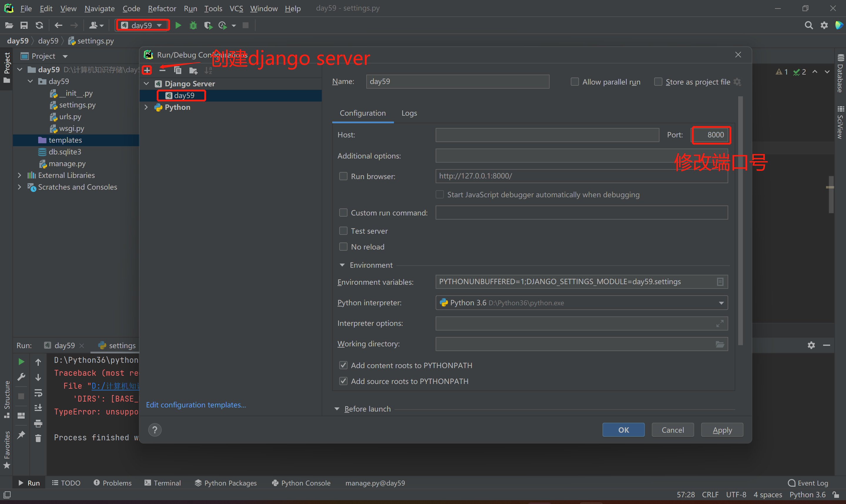
Task: Open Database side tool window
Action: (x=840, y=74)
